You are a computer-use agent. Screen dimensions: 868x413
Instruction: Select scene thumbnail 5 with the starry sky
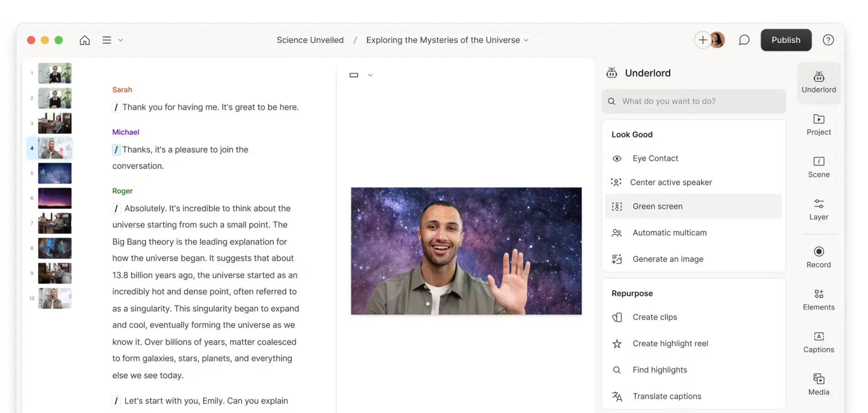55,173
